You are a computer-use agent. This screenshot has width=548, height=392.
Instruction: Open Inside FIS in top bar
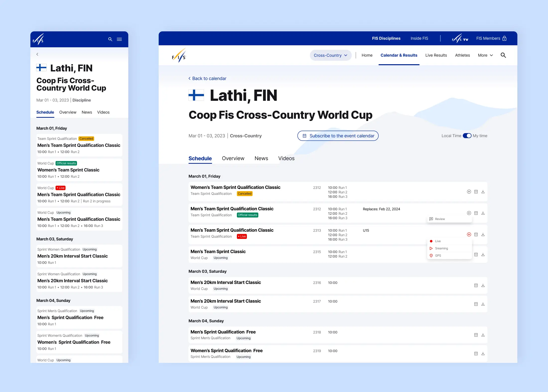tap(419, 38)
